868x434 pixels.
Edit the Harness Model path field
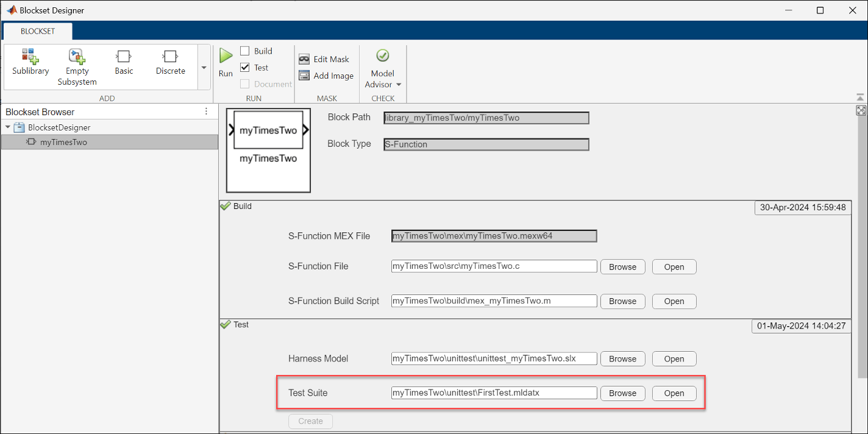click(494, 358)
